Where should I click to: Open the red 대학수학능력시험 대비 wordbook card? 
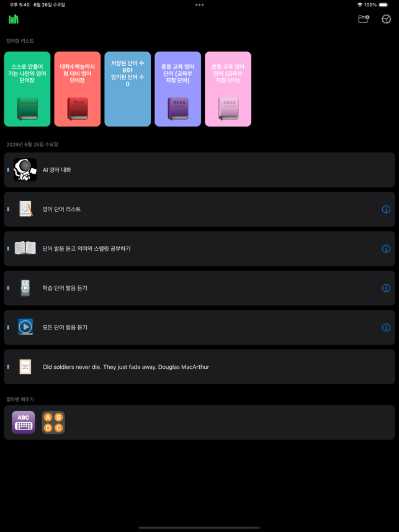(78, 89)
